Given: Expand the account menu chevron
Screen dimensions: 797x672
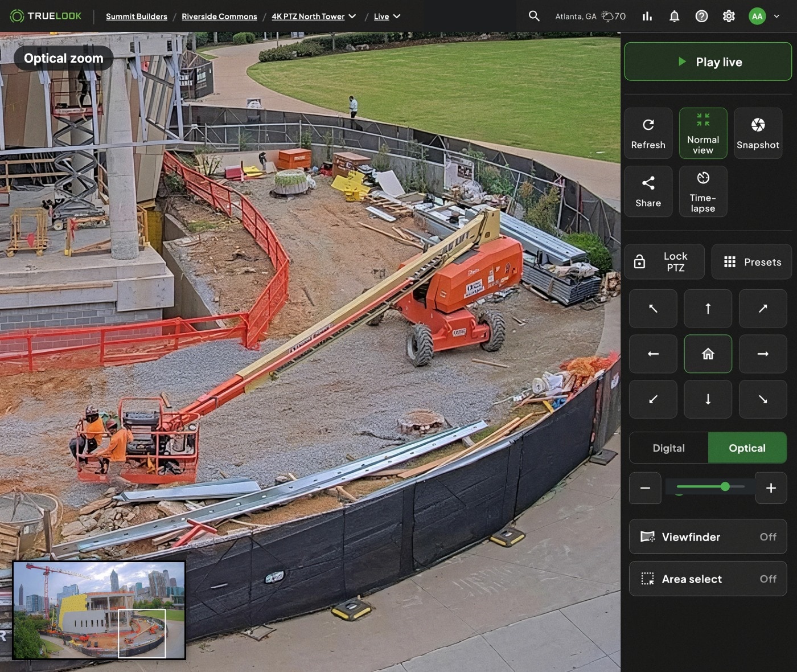Looking at the screenshot, I should click(777, 17).
